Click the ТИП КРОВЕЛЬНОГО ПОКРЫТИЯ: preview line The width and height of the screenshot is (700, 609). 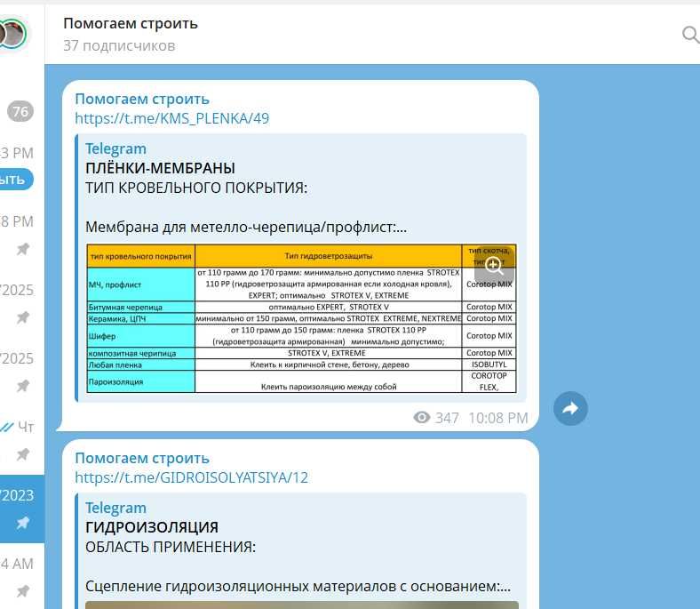pos(196,188)
